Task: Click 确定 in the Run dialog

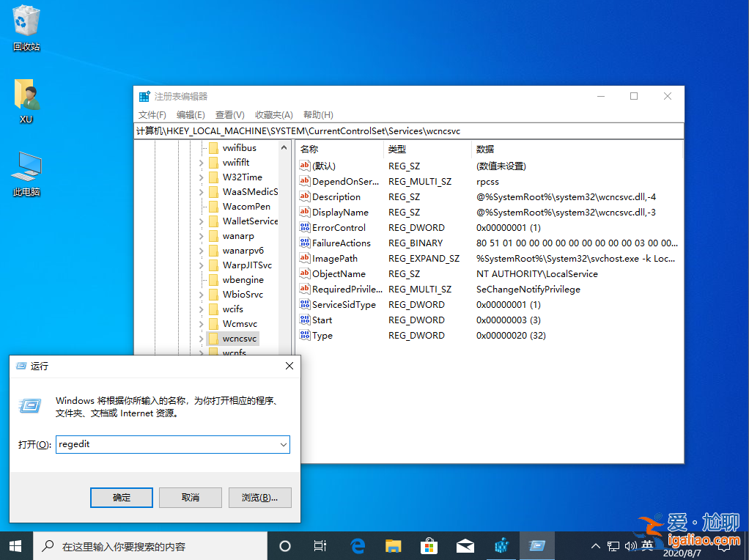Action: [121, 497]
